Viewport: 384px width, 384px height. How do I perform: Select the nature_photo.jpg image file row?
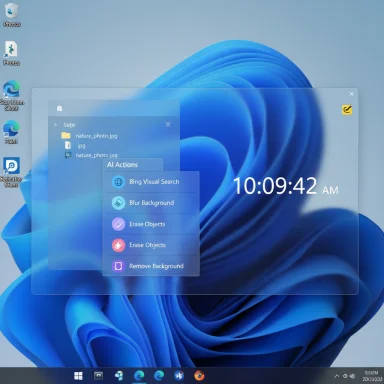tap(91, 155)
